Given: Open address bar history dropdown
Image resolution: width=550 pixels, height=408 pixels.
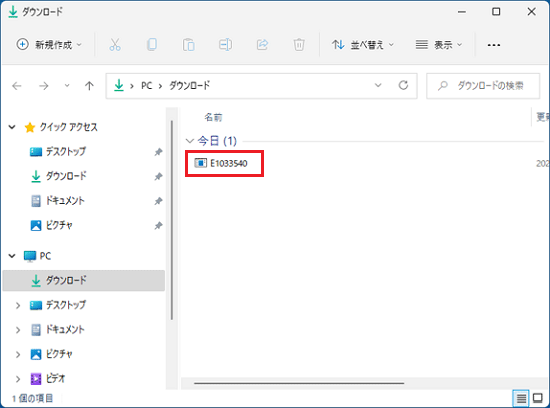Looking at the screenshot, I should tap(378, 85).
